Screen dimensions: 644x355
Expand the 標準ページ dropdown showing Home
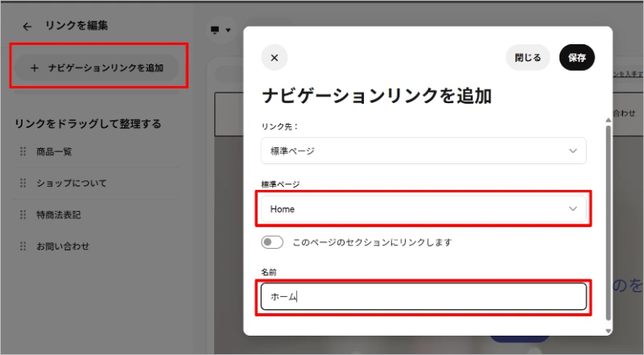pos(423,208)
